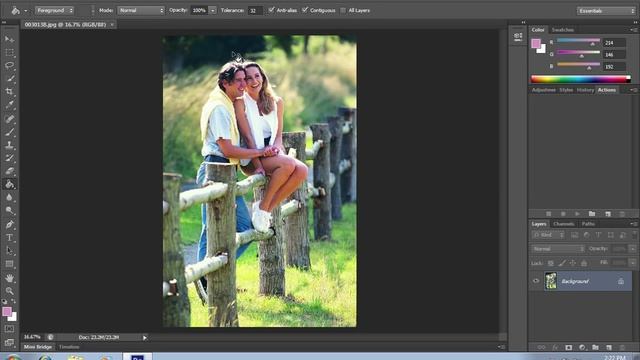Image resolution: width=640 pixels, height=360 pixels.
Task: Select the Blur tool
Action: [9, 197]
